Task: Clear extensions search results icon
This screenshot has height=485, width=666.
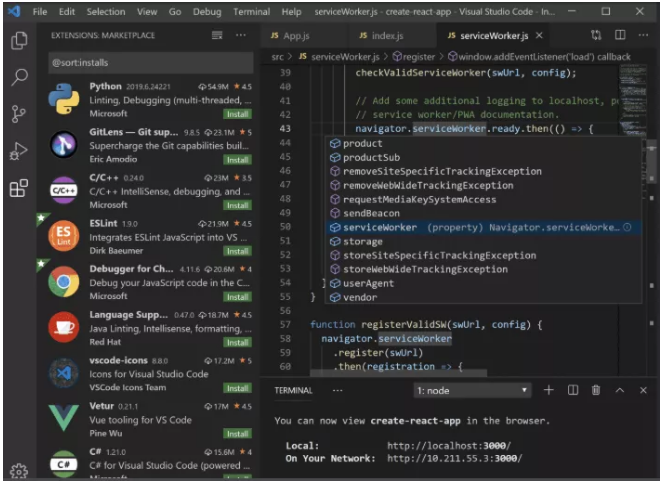Action: pos(217,35)
